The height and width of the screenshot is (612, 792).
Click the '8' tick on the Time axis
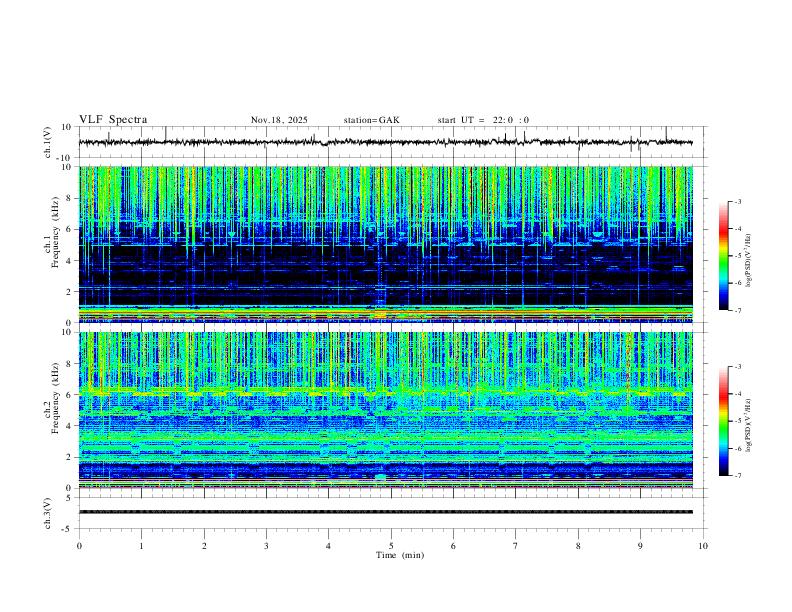pos(578,546)
